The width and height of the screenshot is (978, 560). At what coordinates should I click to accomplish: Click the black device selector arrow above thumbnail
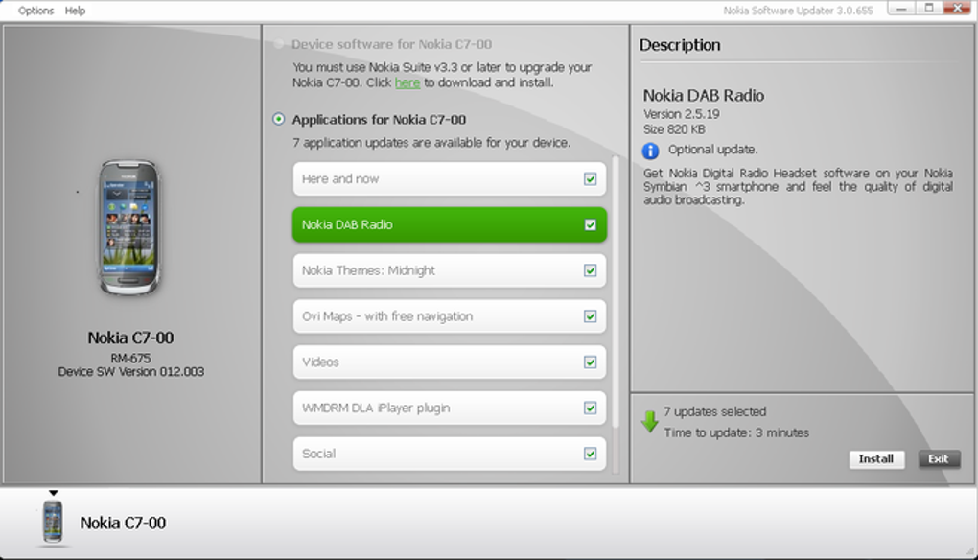(54, 493)
